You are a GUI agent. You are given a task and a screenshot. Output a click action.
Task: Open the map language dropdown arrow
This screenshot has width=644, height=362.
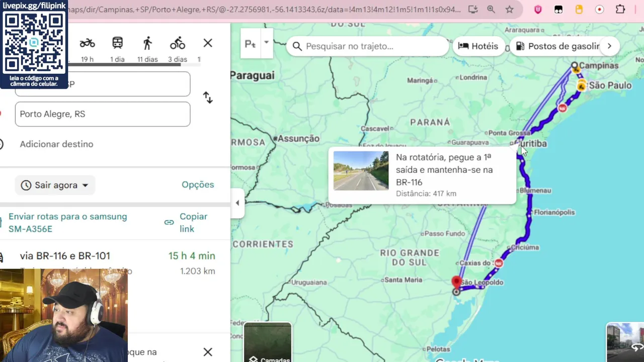tap(266, 43)
